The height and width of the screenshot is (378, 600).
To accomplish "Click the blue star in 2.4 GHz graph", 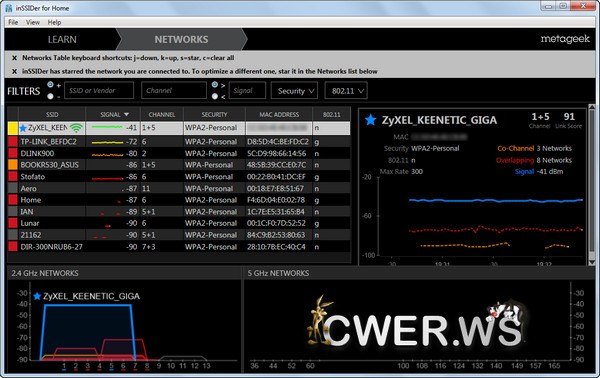I will point(37,296).
